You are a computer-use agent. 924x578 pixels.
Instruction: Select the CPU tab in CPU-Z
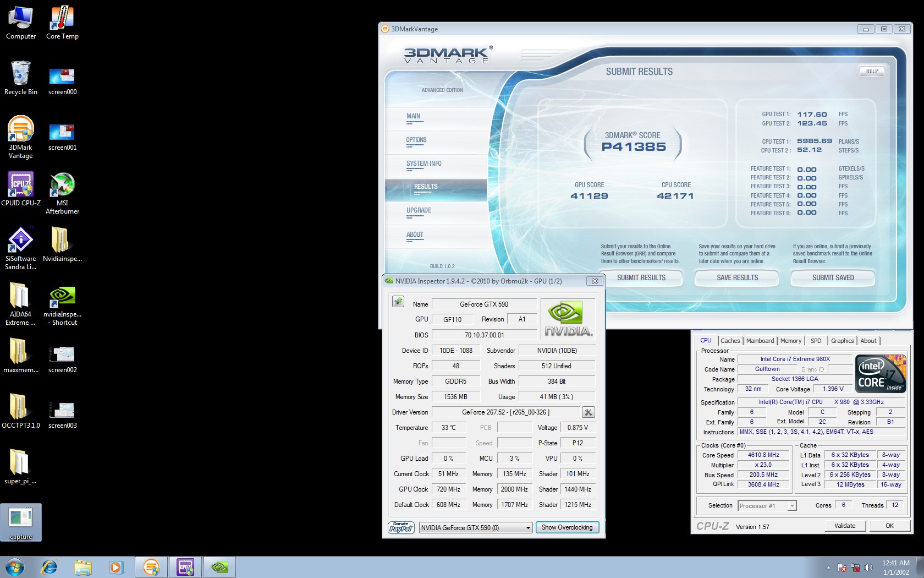coord(706,340)
